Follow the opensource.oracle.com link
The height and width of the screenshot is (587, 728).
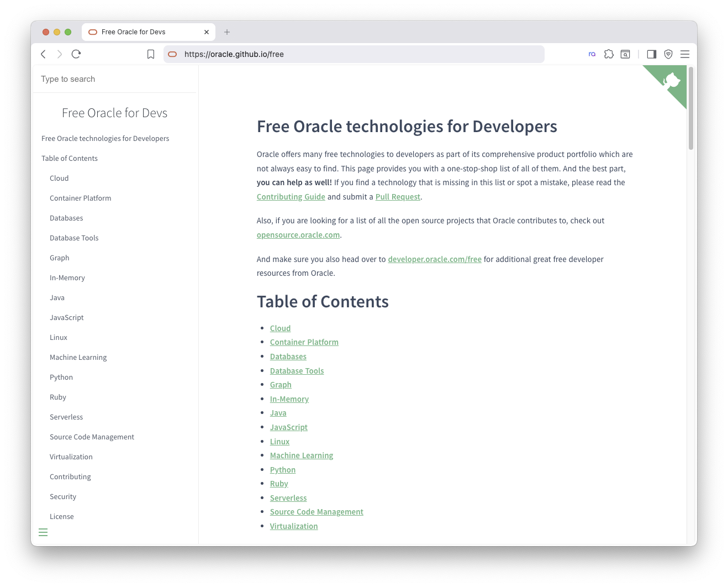tap(298, 235)
